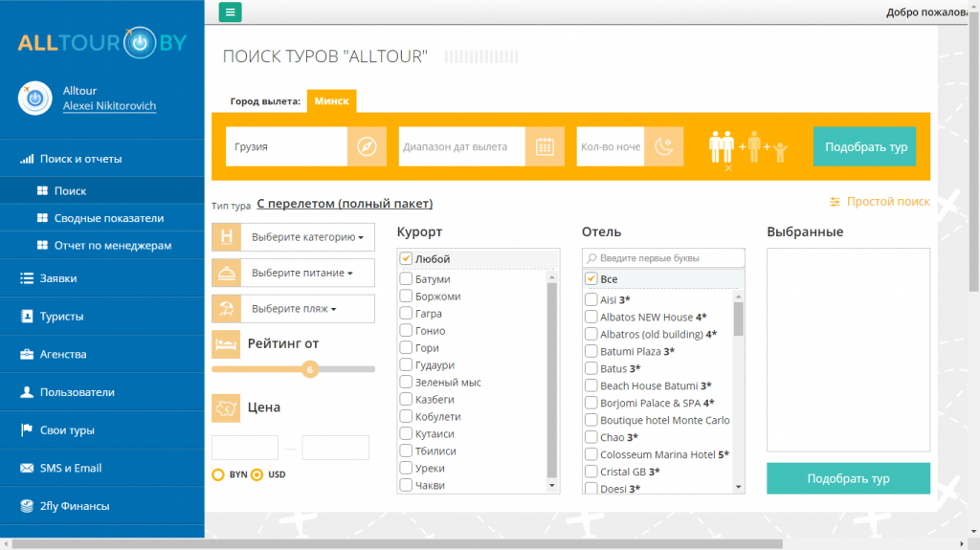Image resolution: width=980 pixels, height=550 pixels.
Task: Open the Грузия country field
Action: (286, 146)
